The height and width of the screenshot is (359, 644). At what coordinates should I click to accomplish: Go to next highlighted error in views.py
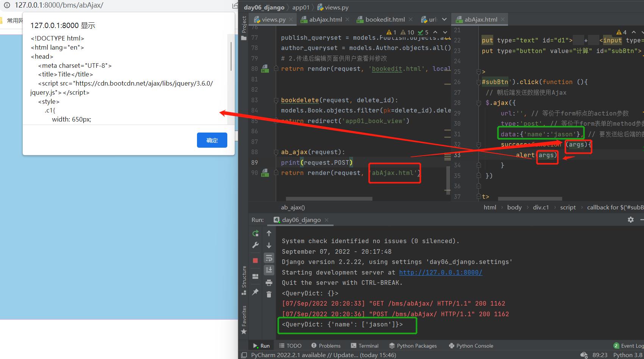click(x=445, y=32)
